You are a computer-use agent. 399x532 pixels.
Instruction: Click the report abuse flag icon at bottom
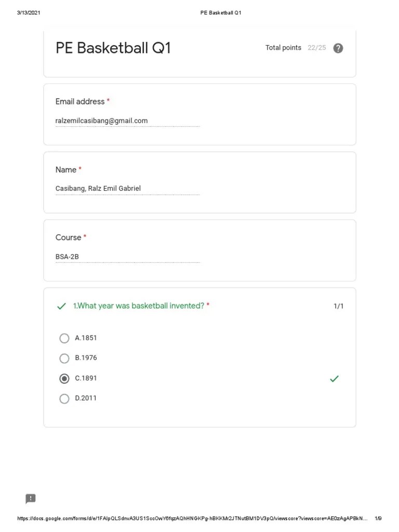30,498
